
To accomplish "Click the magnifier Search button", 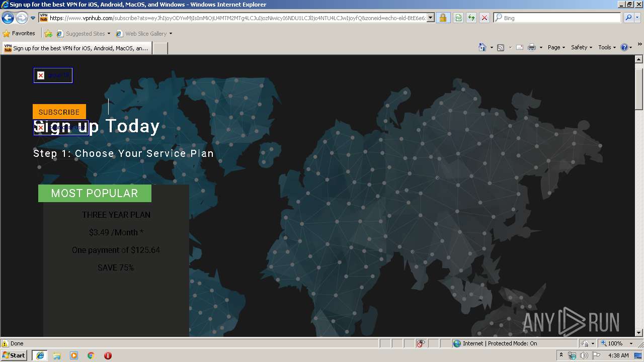I will 628,18.
